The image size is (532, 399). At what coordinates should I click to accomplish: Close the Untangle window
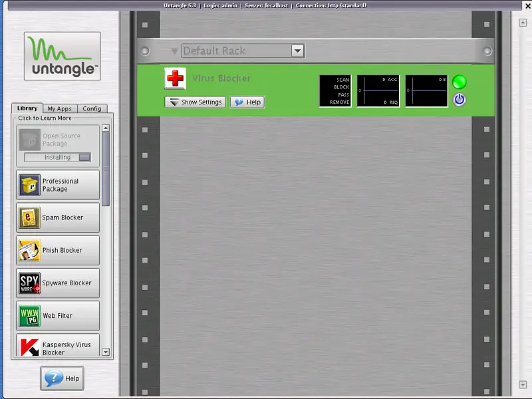point(528,6)
